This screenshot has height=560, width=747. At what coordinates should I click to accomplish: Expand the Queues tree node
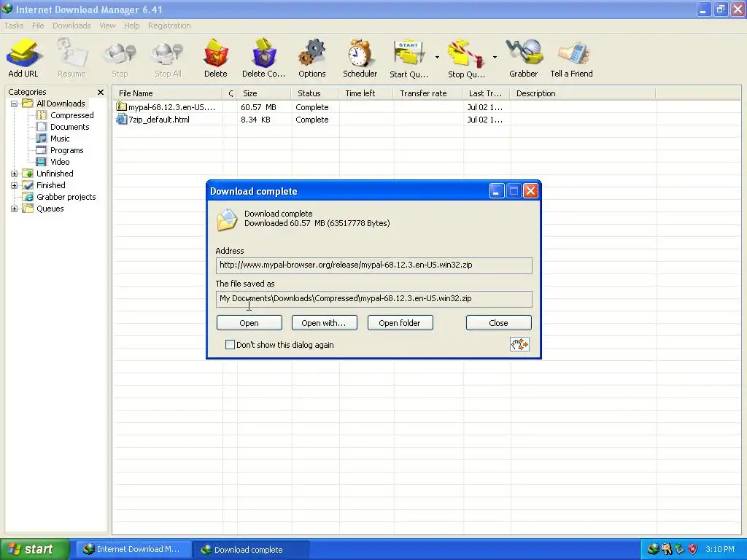tap(15, 209)
